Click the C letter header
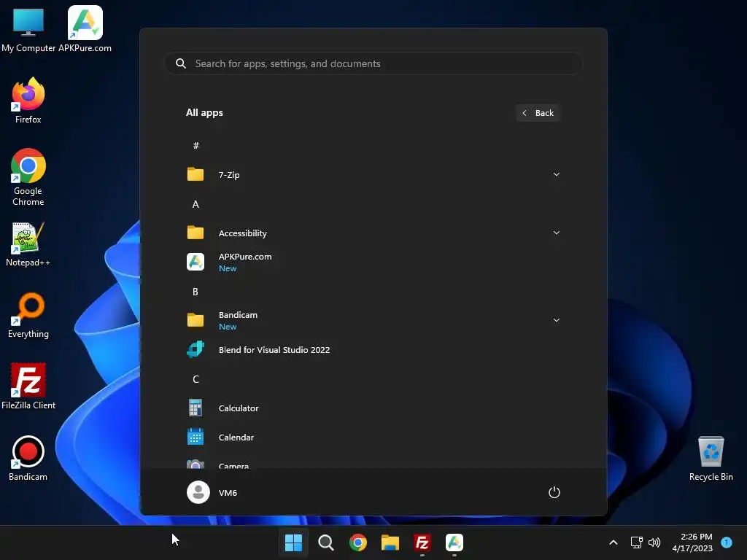The image size is (747, 560). (196, 379)
